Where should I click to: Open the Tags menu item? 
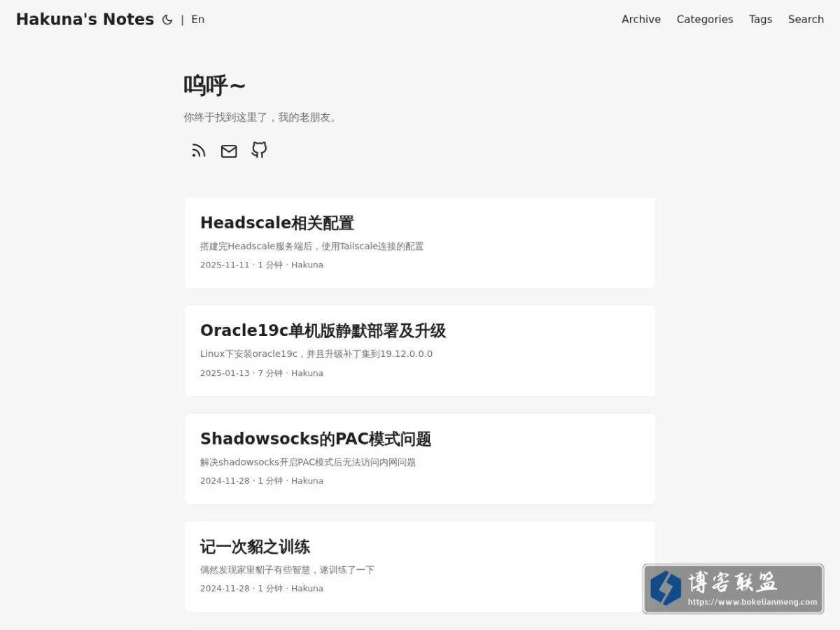pos(760,20)
